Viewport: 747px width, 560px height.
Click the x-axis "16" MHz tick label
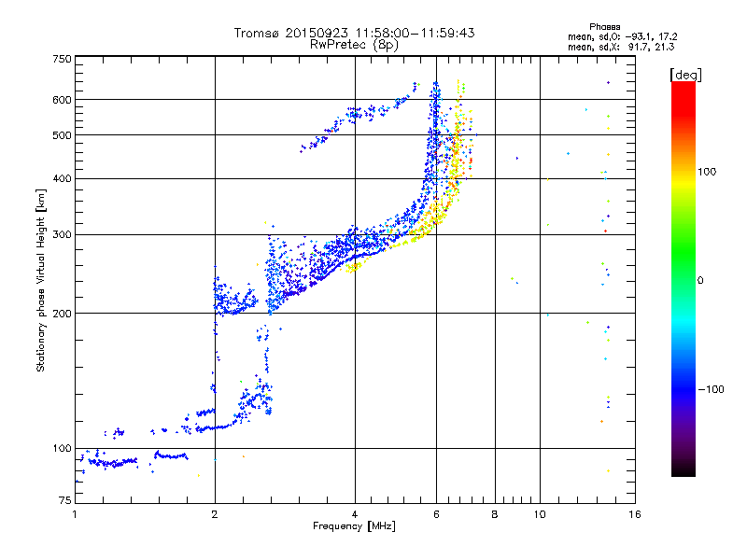click(635, 514)
